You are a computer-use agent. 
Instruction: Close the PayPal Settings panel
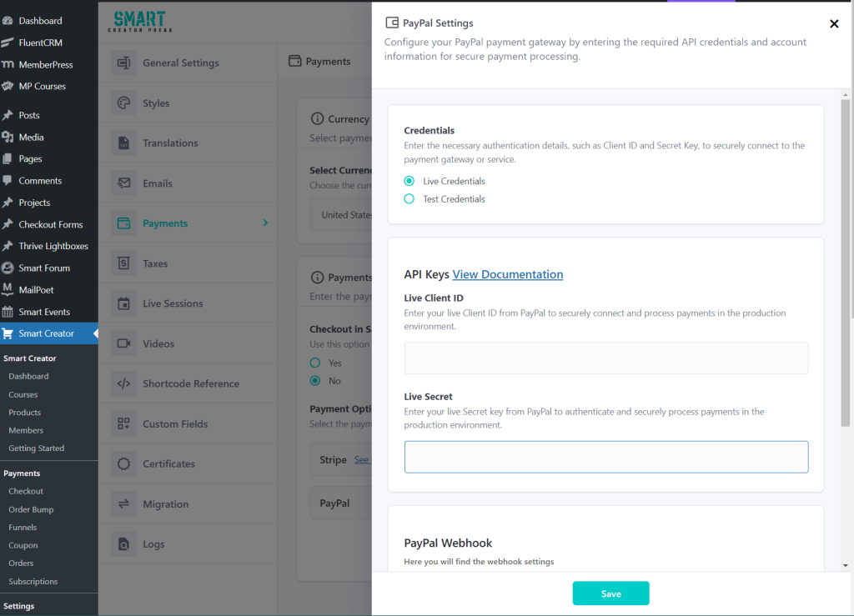coord(834,24)
